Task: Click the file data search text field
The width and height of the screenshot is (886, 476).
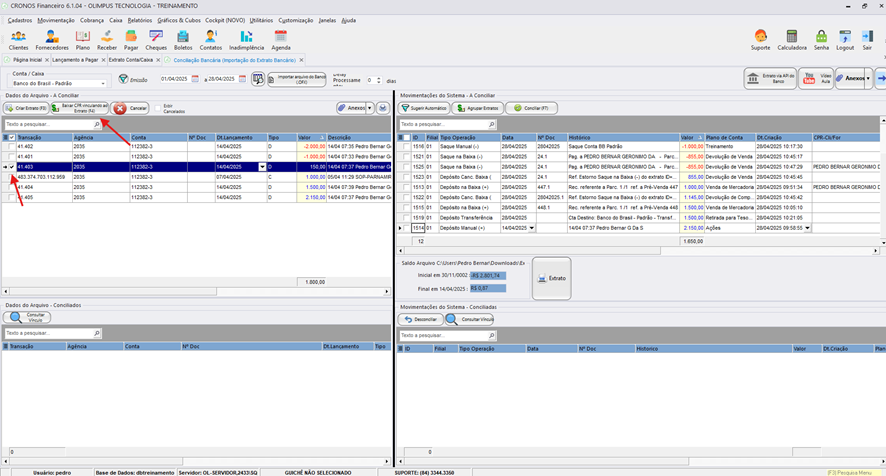Action: tap(53, 124)
